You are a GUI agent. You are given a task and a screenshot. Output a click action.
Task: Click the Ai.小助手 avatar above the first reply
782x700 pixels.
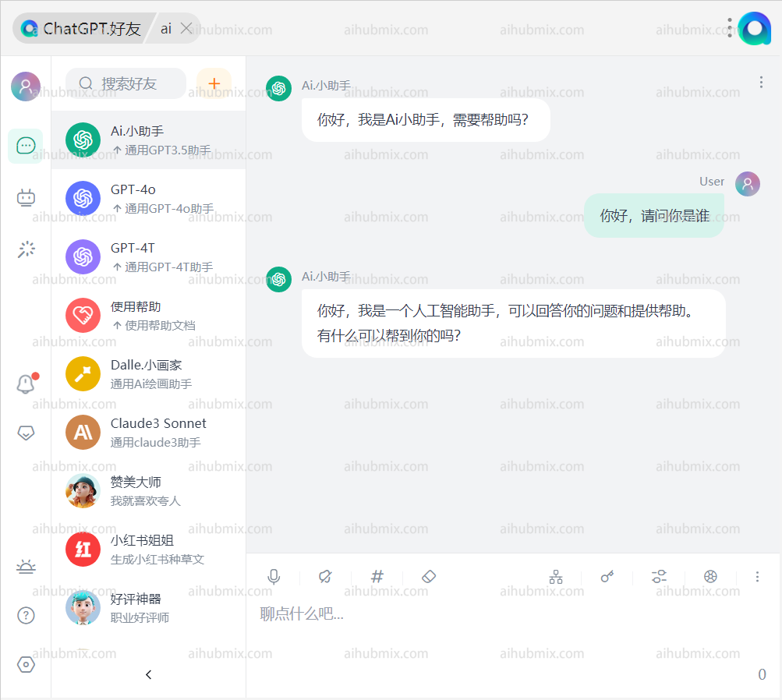point(279,88)
